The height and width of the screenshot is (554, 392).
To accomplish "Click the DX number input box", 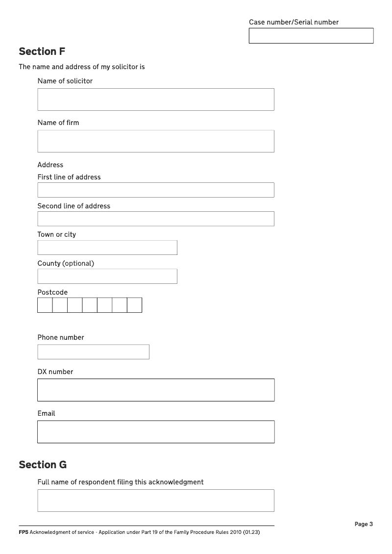I will (x=156, y=390).
